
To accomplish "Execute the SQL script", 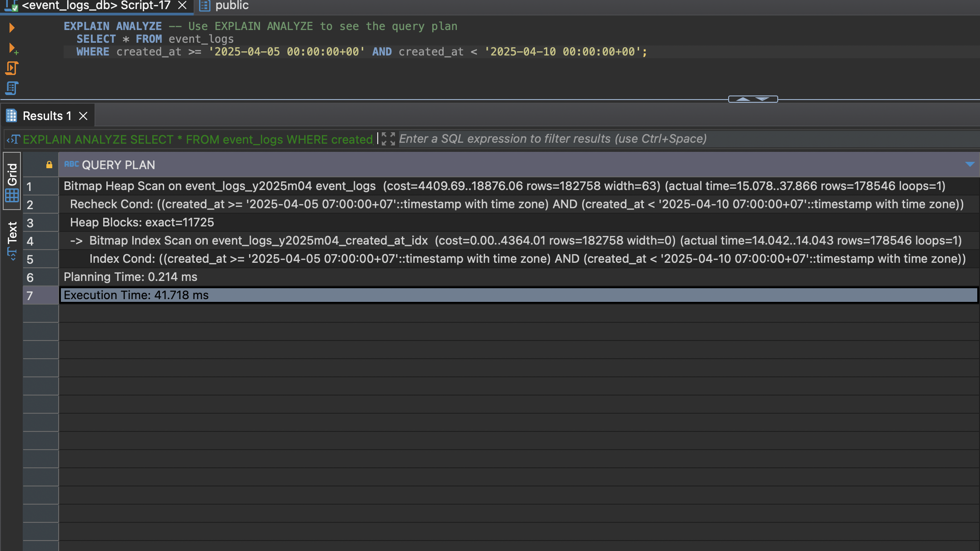I will click(x=11, y=68).
